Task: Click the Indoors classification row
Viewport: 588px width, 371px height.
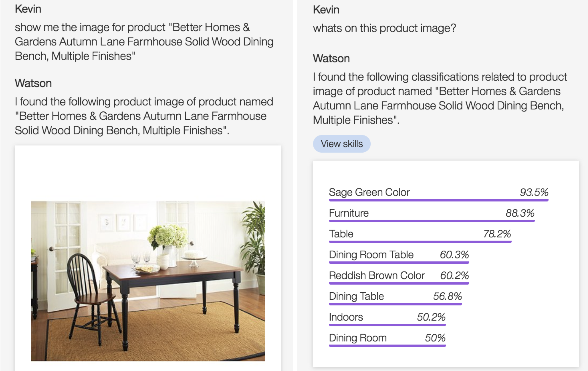Action: 387,319
